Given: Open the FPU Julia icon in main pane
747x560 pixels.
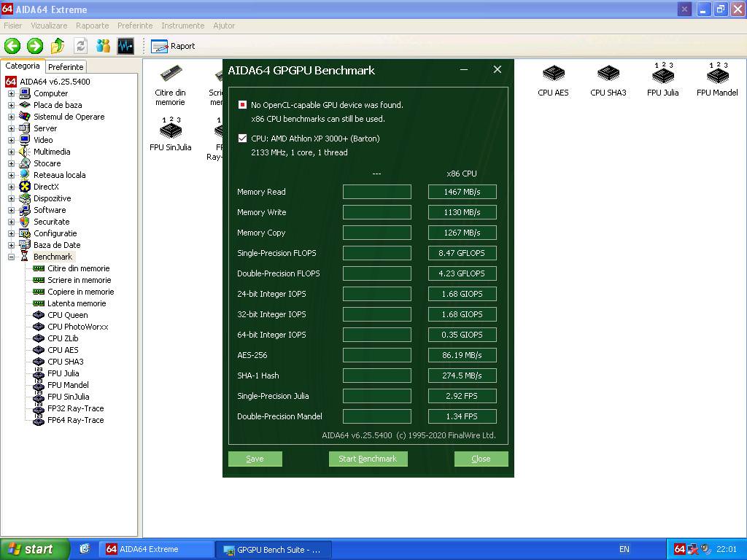Looking at the screenshot, I should pos(662,79).
